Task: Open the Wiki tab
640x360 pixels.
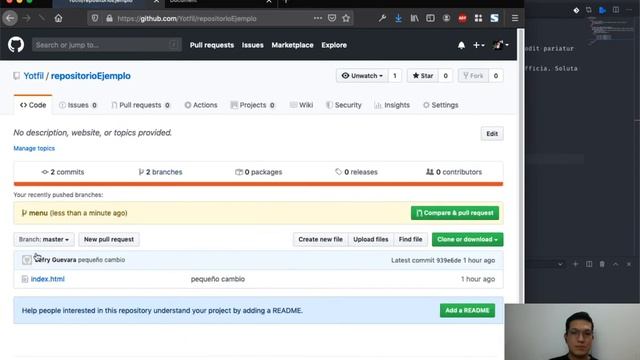Action: click(301, 105)
